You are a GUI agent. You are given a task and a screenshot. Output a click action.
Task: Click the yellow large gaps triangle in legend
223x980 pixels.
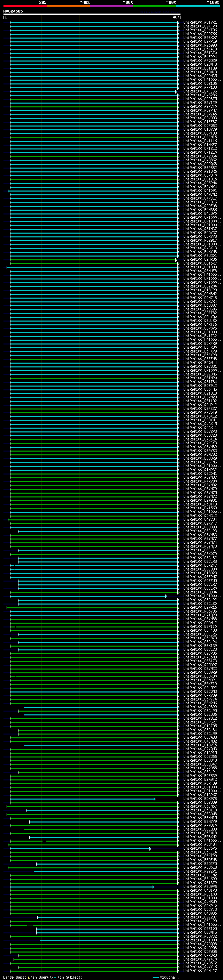[29, 977]
